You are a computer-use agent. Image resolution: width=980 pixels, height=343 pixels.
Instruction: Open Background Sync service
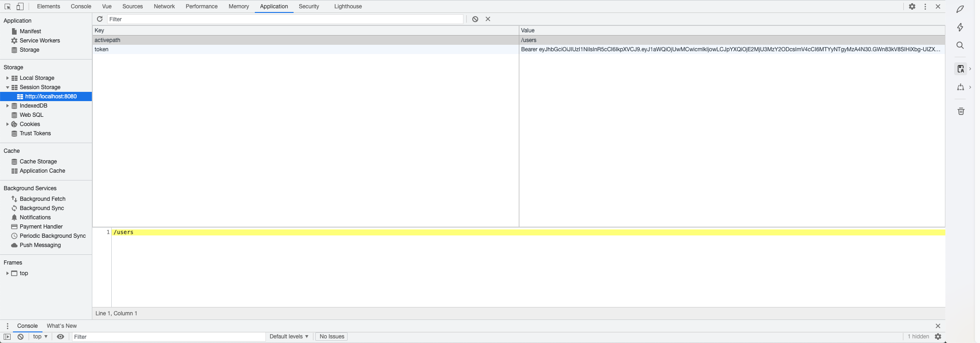(42, 208)
